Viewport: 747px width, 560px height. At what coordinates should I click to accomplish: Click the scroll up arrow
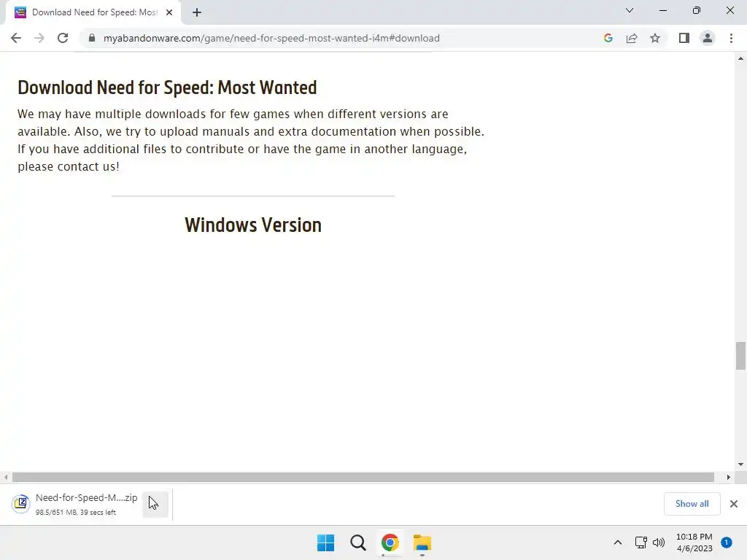(x=740, y=58)
